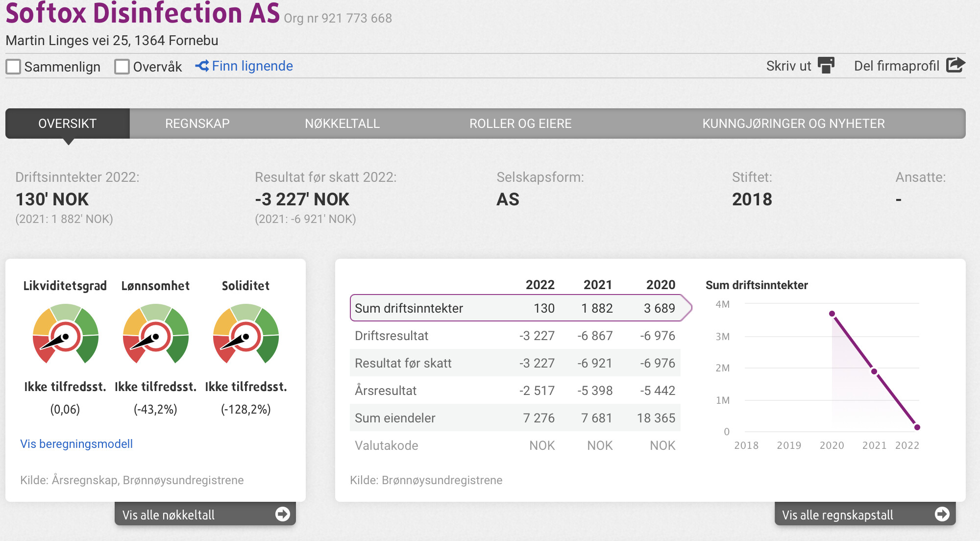The width and height of the screenshot is (980, 541).
Task: Click the Finn lignende share-arrow icon
Action: (x=202, y=66)
